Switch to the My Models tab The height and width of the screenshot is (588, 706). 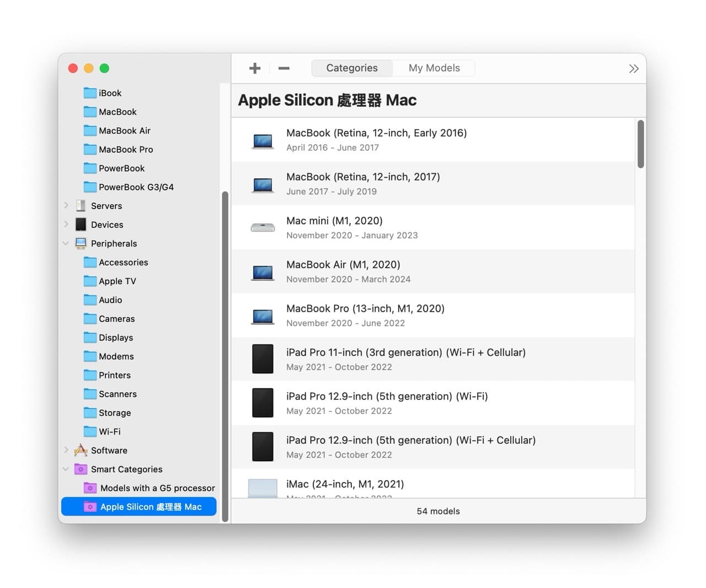point(434,68)
